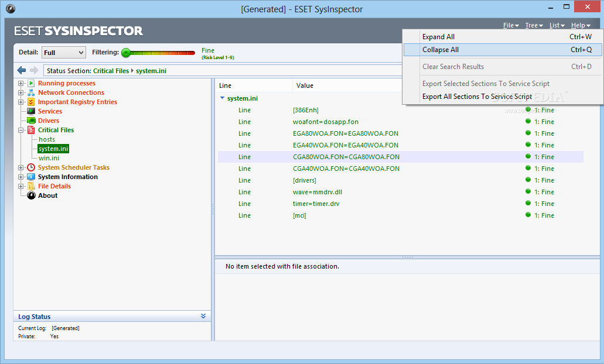Screen dimensions: 604x364
Task: Select the EGA40WOA.FON=EGA40WOA.FON row
Action: (401, 145)
